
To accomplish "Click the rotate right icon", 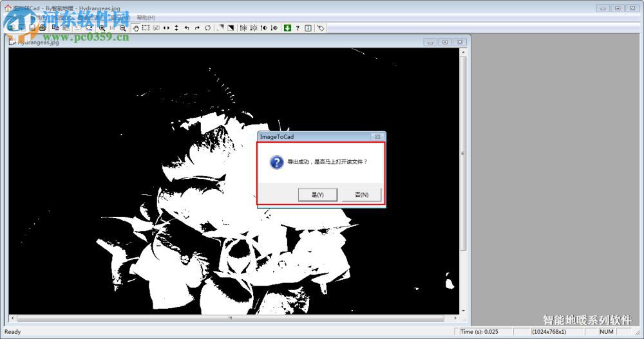I will click(x=197, y=28).
